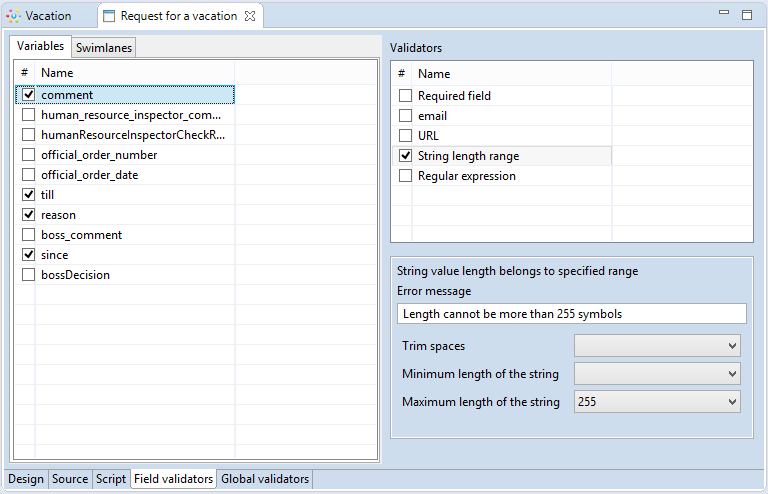Switch to the Design tab
This screenshot has width=768, height=494.
pyautogui.click(x=26, y=479)
